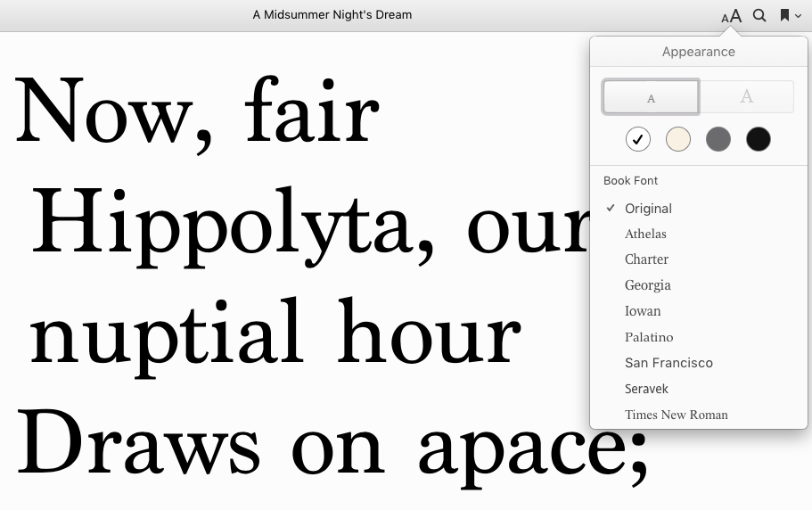Decrease text size with small A button
This screenshot has height=510, width=812.
tap(651, 97)
